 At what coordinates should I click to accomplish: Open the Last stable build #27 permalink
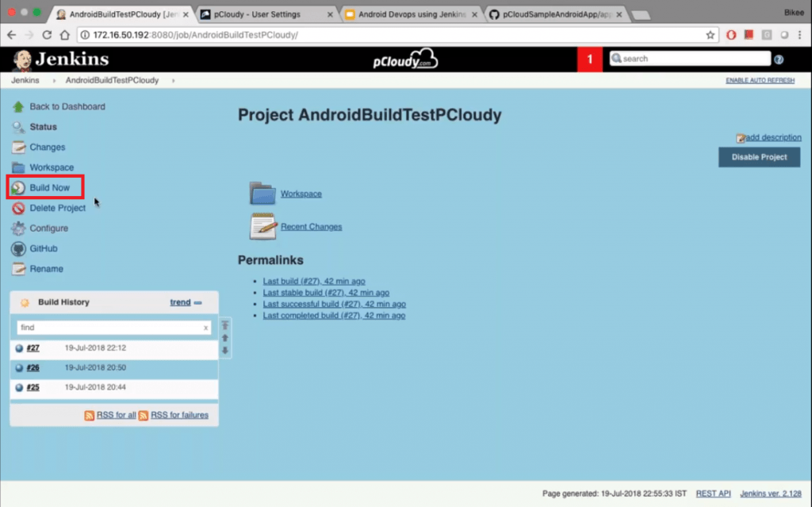pos(325,292)
